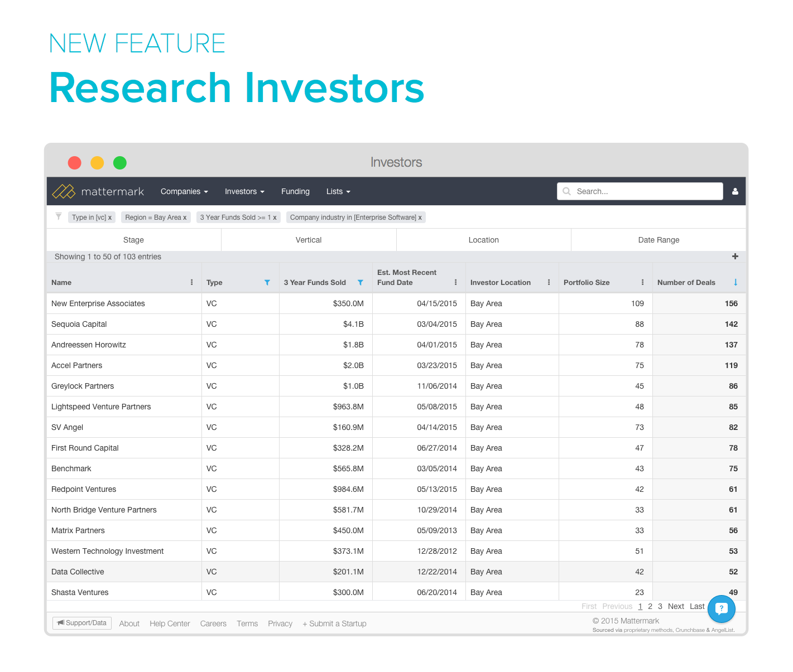The width and height of the screenshot is (793, 672).
Task: Open Investor Location column options menu
Action: pos(549,282)
